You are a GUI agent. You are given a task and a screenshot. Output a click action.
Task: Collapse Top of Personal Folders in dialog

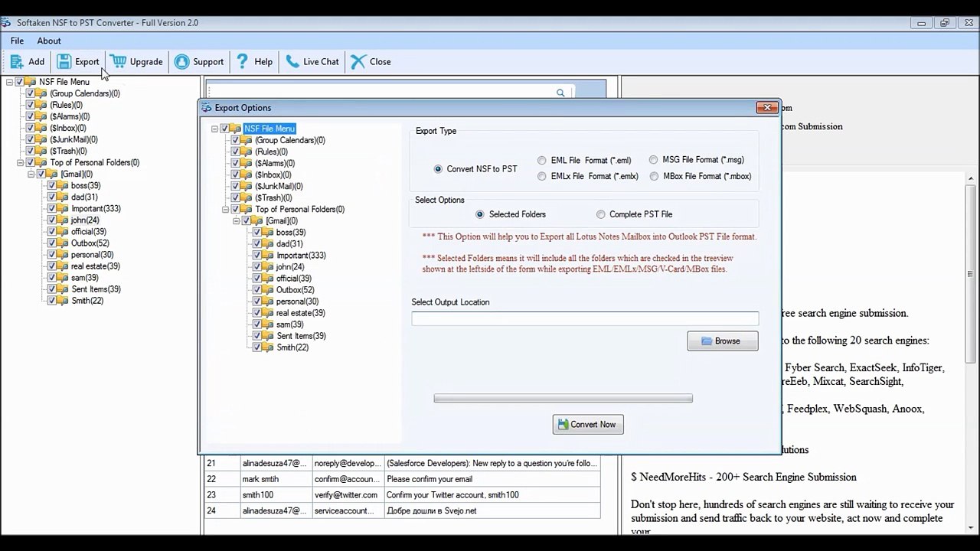(x=225, y=210)
